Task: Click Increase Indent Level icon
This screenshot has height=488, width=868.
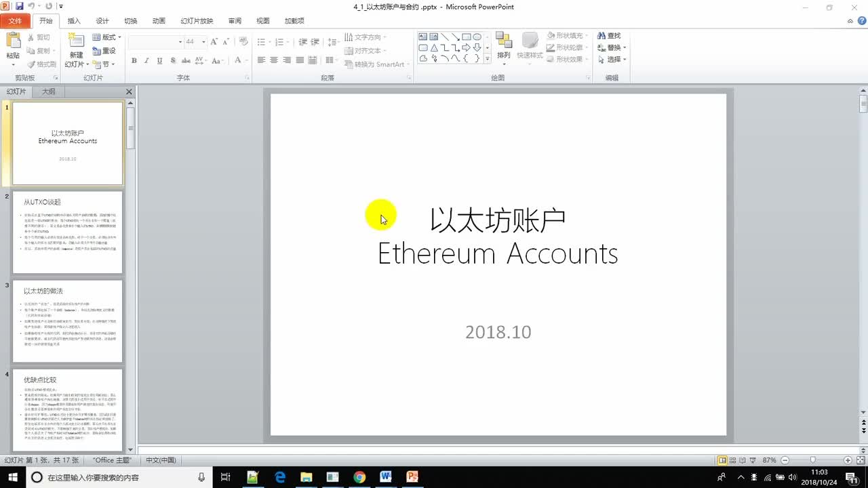Action: click(x=315, y=42)
